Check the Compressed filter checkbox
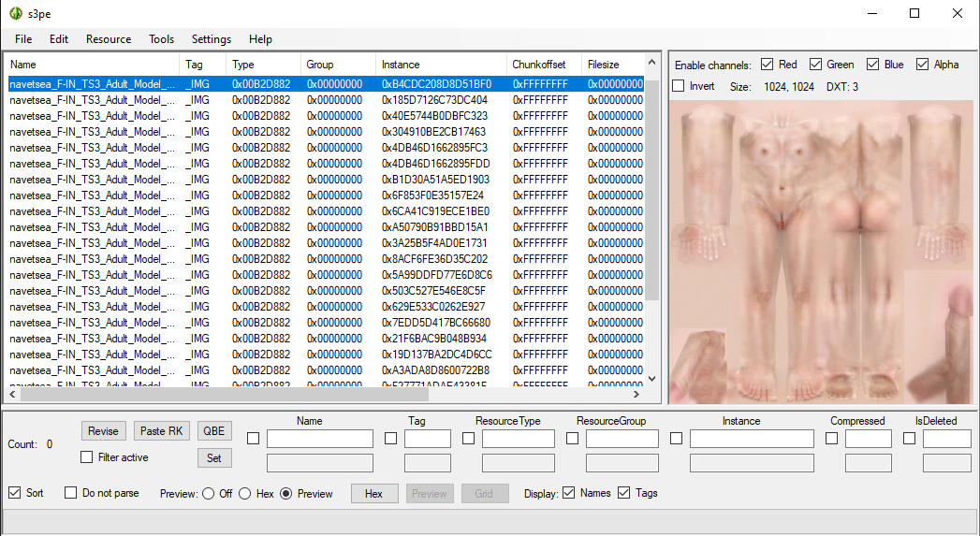 tap(831, 439)
